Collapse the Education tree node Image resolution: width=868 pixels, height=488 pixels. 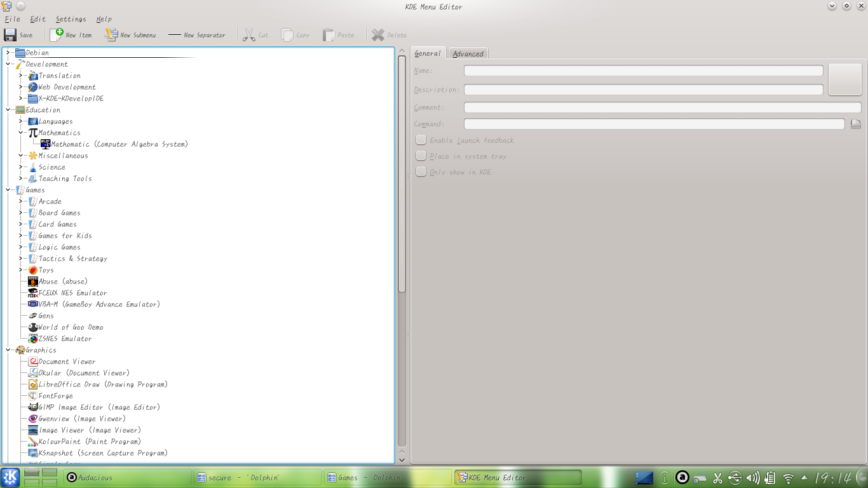[x=8, y=110]
